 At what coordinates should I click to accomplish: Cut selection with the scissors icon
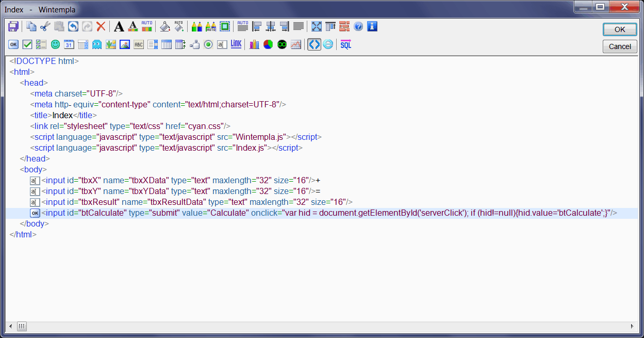(x=46, y=26)
